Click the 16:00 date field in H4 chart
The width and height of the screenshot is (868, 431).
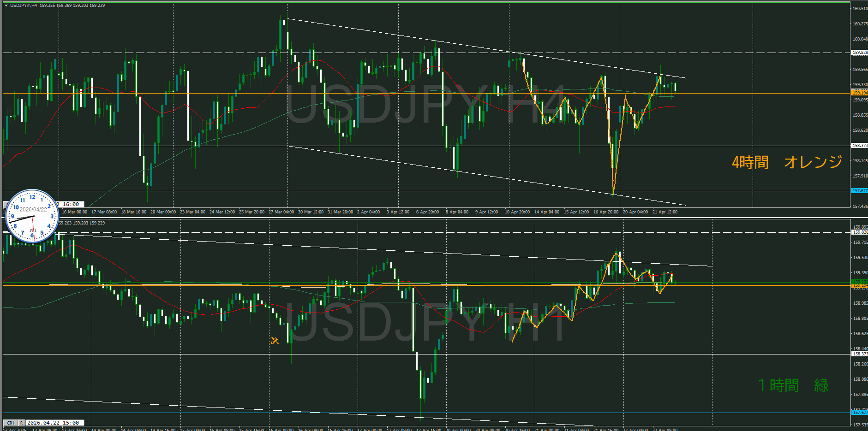click(71, 204)
